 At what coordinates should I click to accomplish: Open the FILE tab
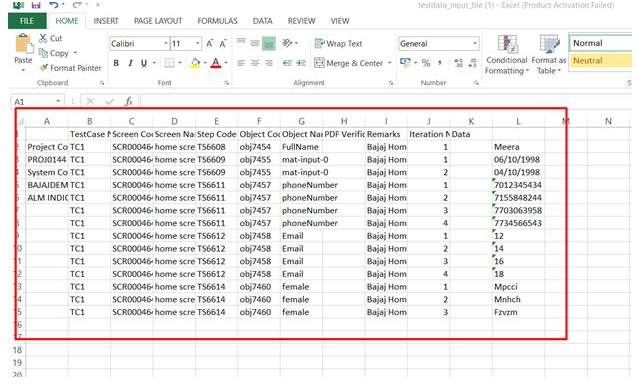tap(27, 21)
